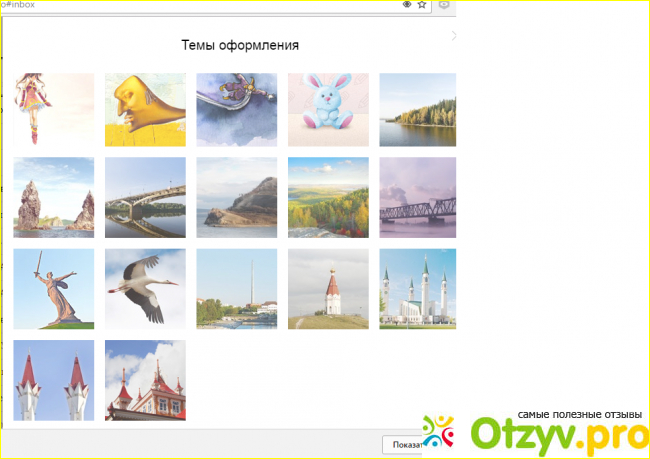This screenshot has width=650, height=459.
Task: Choose the statue with sword theme
Action: [54, 288]
